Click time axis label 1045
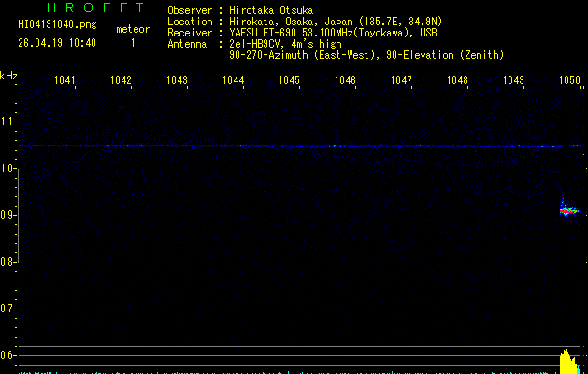This screenshot has height=374, width=588. (x=290, y=79)
